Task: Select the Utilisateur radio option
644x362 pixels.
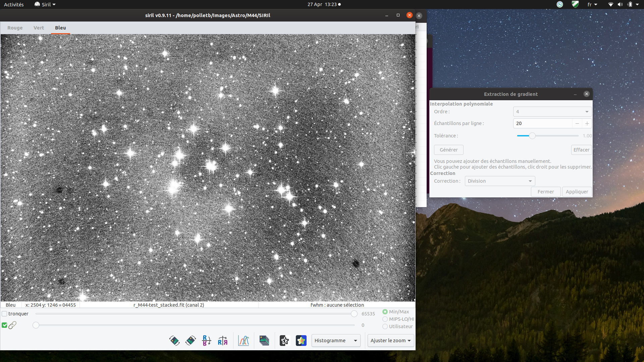Action: [x=385, y=326]
